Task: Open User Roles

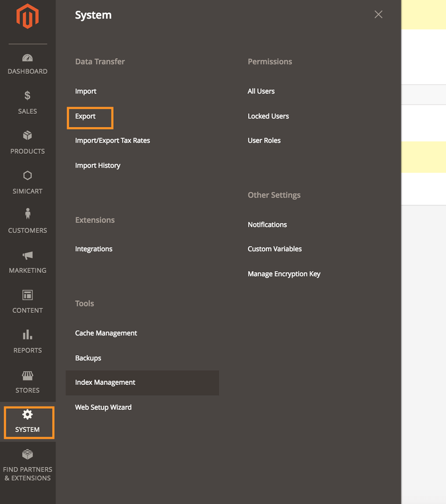Action: coord(264,141)
